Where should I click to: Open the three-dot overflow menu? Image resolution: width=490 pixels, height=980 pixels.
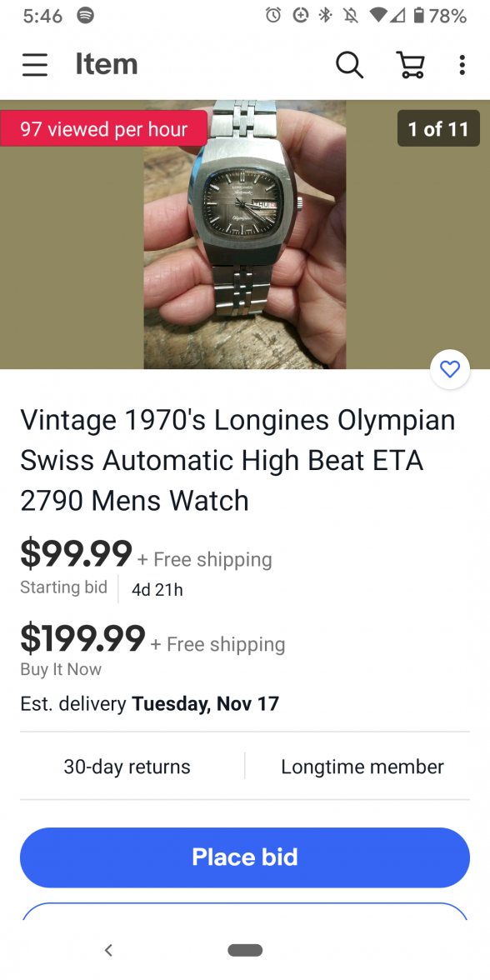click(x=462, y=64)
